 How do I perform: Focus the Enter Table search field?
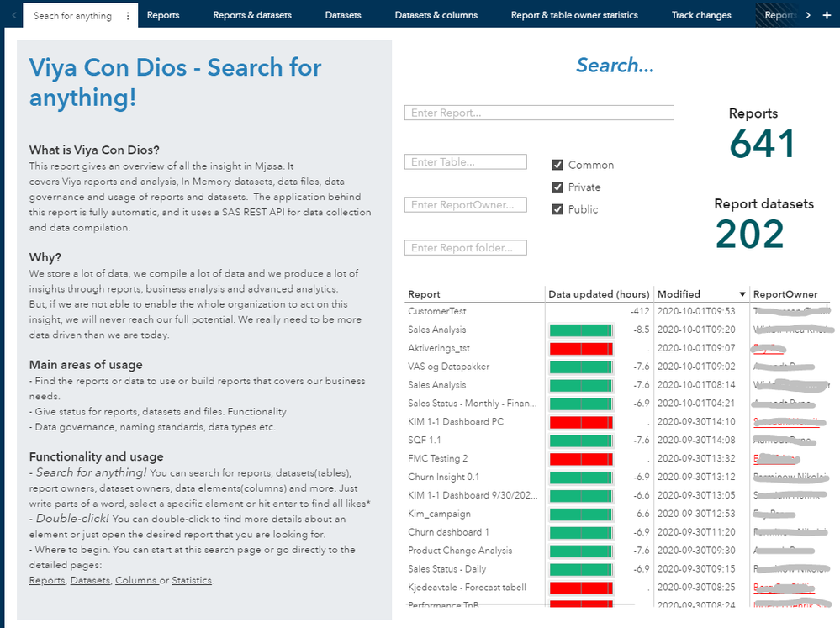(466, 161)
